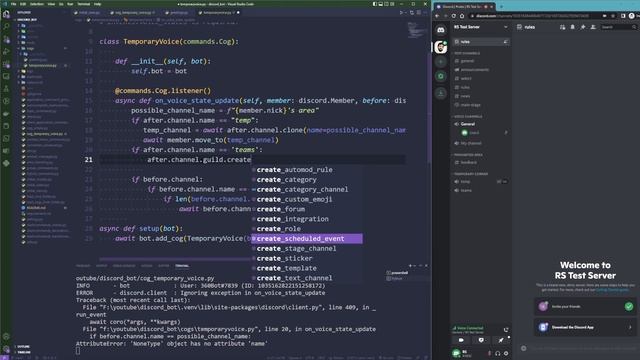Viewport: 640px width, 360px height.
Task: Add a new terminal with plus icon
Action: [410, 266]
